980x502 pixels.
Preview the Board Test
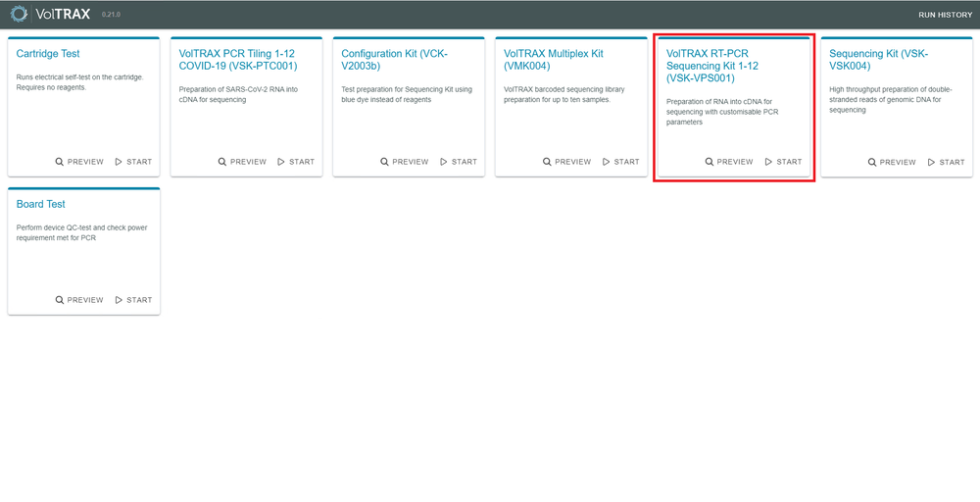coord(79,300)
